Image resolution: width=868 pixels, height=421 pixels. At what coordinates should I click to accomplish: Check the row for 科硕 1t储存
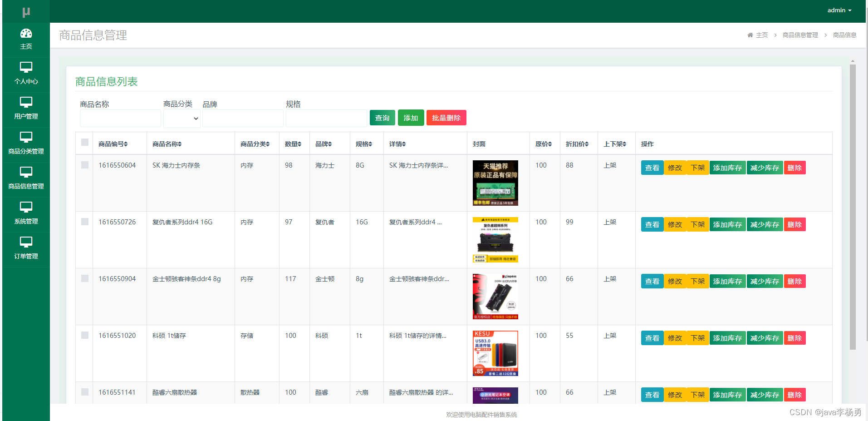click(x=84, y=335)
